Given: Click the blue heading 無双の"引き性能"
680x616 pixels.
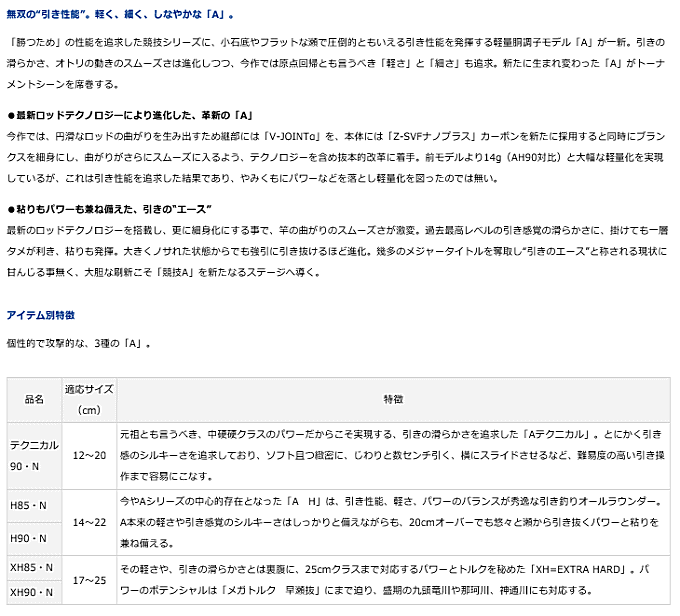Looking at the screenshot, I should point(121,14).
